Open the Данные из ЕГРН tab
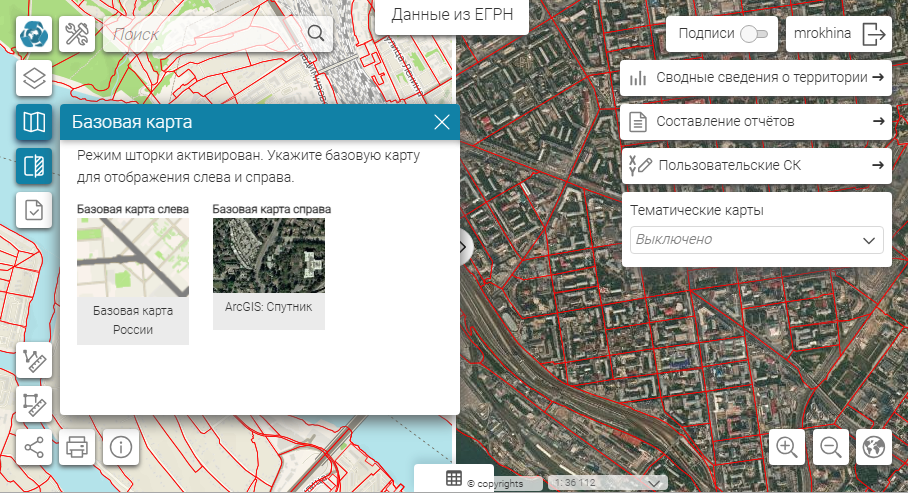908x493 pixels. (451, 16)
